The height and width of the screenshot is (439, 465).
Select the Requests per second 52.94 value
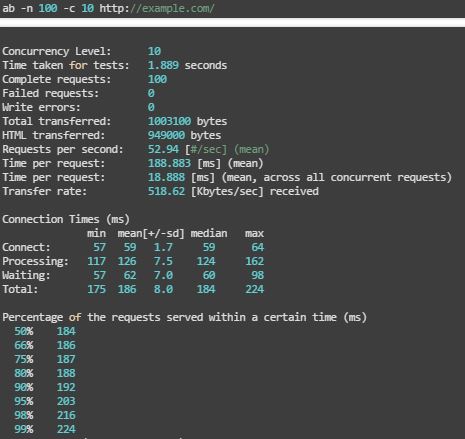click(163, 149)
